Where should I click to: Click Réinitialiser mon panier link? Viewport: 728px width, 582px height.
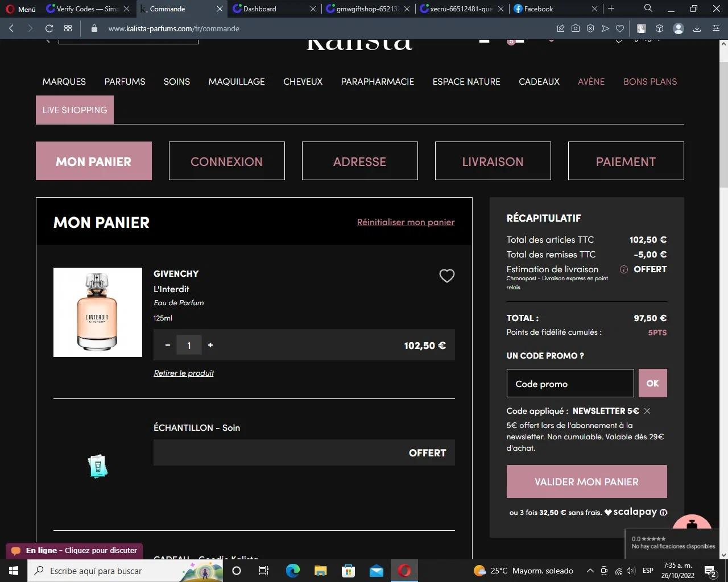[406, 222]
